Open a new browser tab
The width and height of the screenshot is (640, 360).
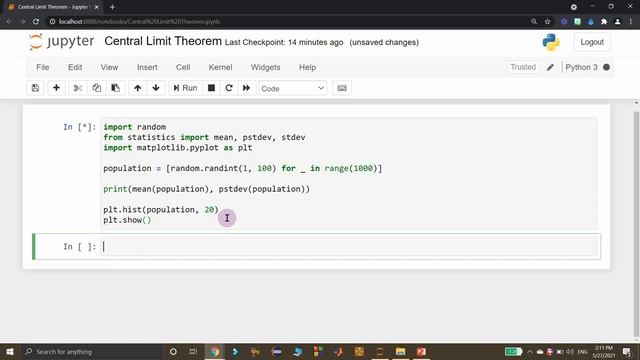pyautogui.click(x=112, y=7)
